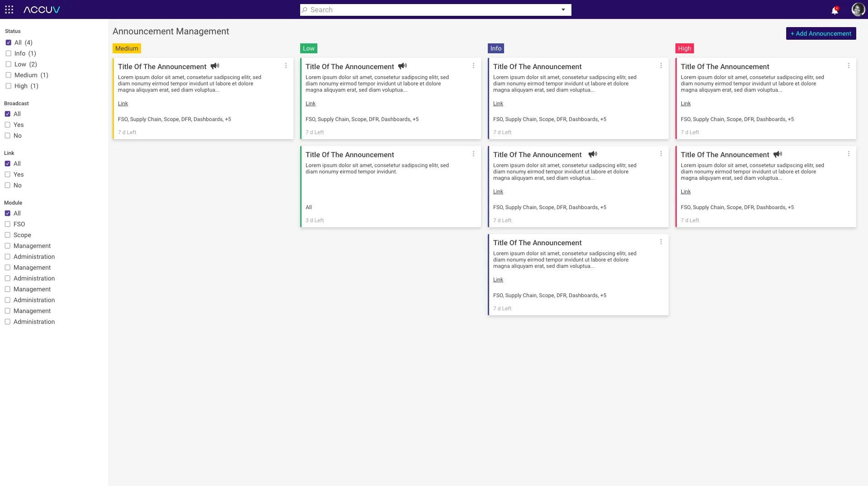The width and height of the screenshot is (868, 486).
Task: Open the notifications bell
Action: click(835, 10)
